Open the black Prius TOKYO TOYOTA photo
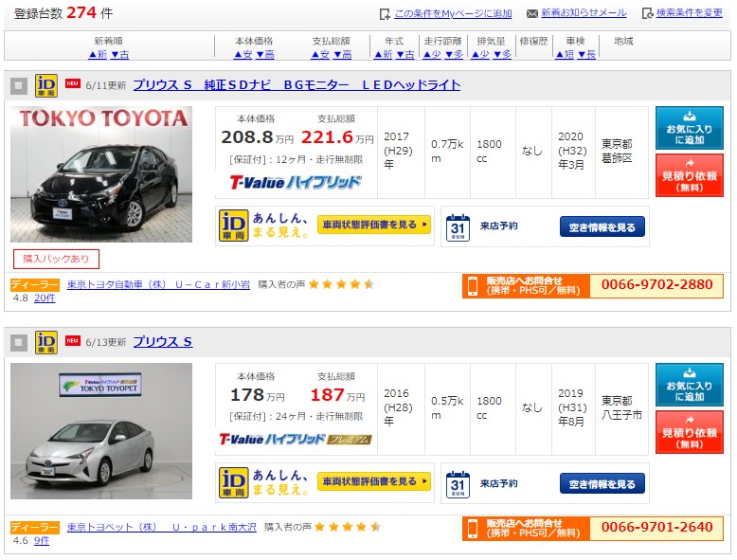This screenshot has height=560, width=737. pyautogui.click(x=101, y=174)
